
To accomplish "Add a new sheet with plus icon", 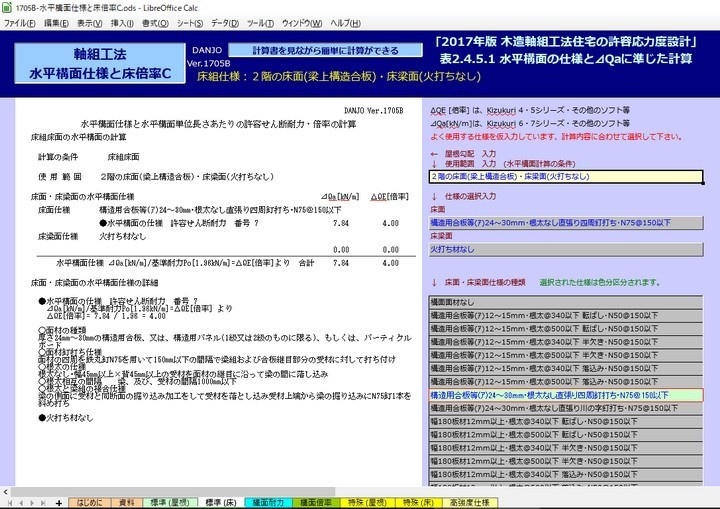I will point(59,503).
